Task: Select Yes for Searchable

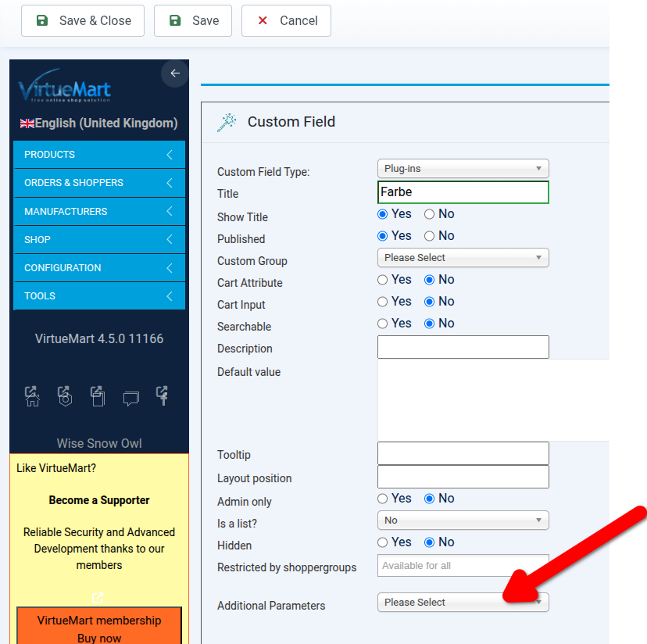Action: (x=383, y=324)
